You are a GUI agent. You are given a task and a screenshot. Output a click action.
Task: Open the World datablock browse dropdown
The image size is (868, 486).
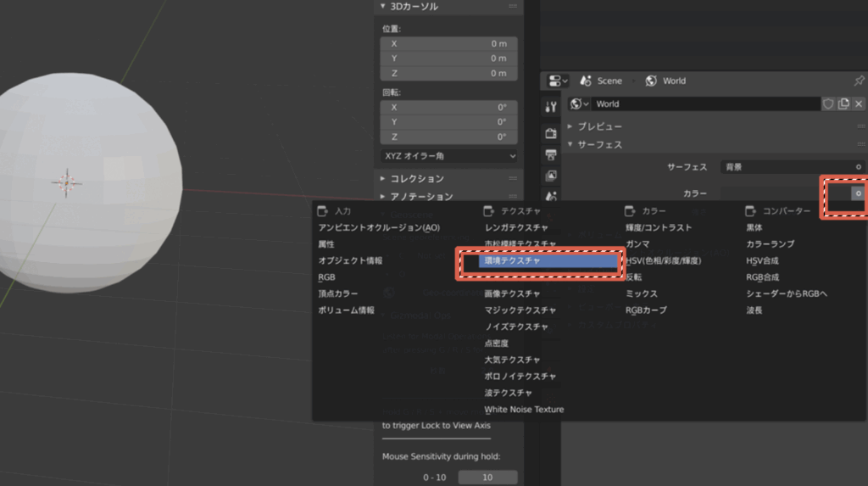click(x=580, y=104)
